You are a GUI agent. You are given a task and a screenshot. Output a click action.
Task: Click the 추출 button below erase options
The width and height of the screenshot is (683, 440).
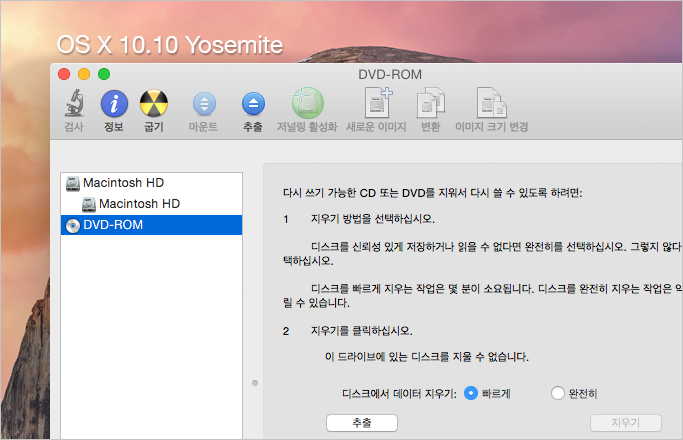click(362, 423)
